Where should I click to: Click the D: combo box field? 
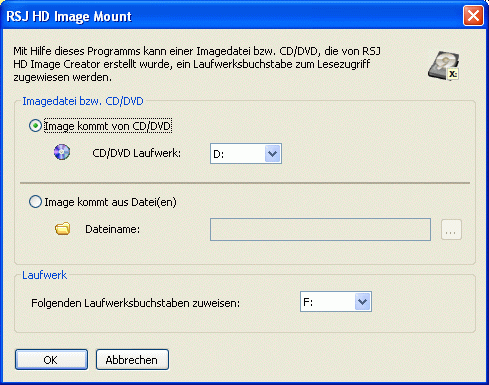click(x=246, y=154)
